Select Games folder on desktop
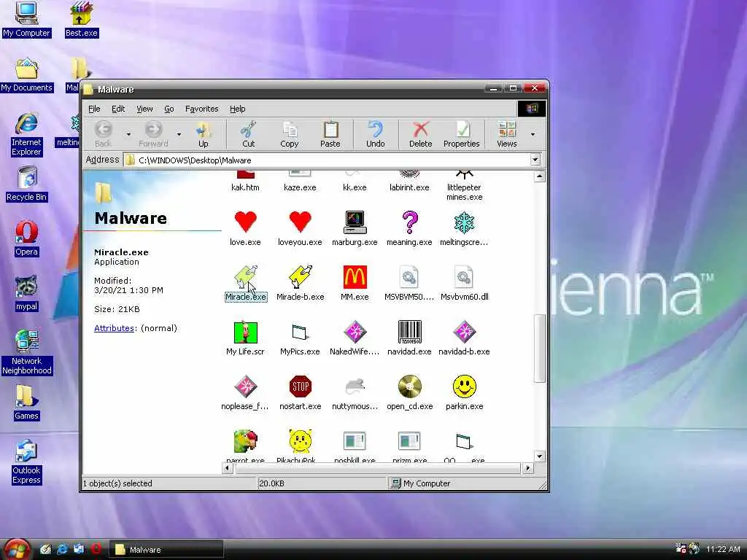 click(27, 402)
